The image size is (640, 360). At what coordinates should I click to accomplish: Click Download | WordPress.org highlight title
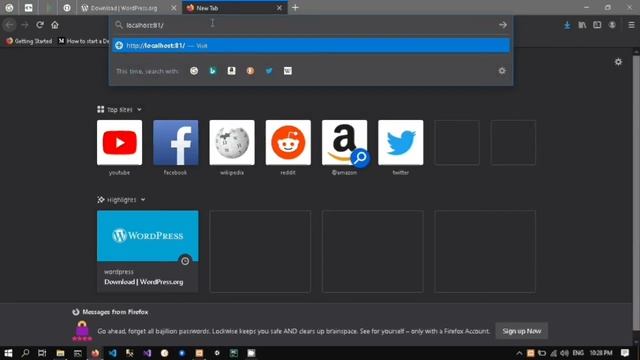pos(144,282)
